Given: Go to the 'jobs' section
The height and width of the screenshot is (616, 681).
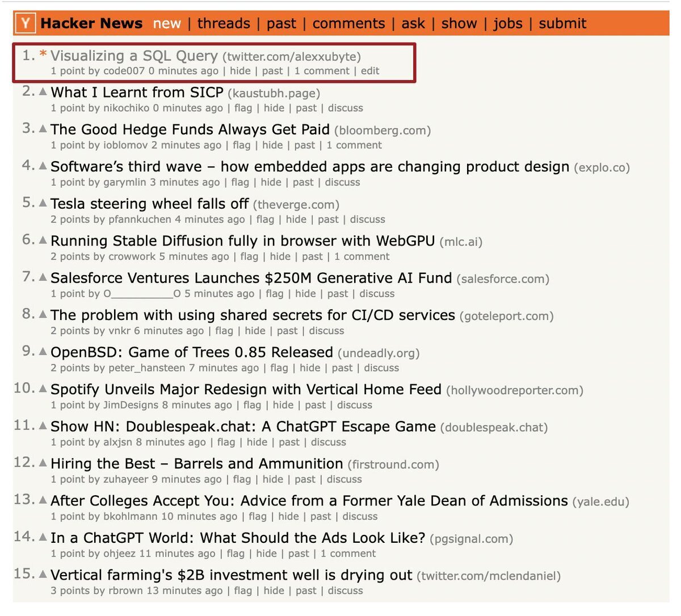Looking at the screenshot, I should pos(507,23).
